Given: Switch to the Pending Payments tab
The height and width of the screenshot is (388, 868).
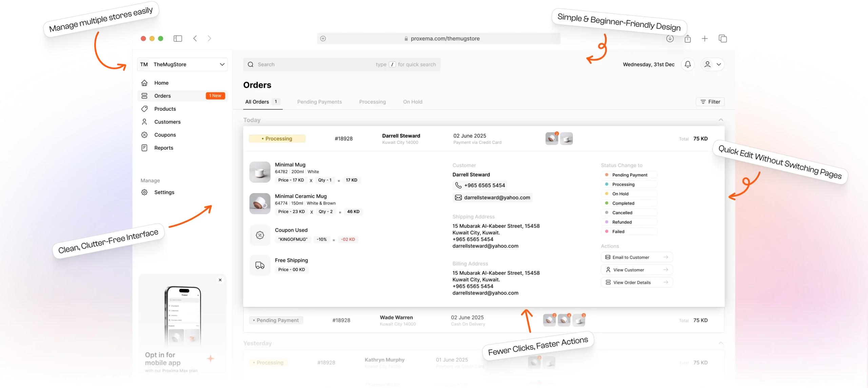Looking at the screenshot, I should coord(319,102).
